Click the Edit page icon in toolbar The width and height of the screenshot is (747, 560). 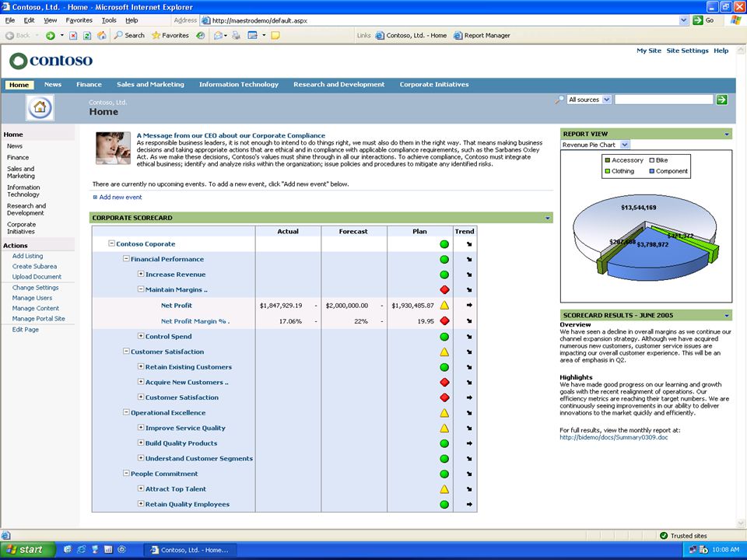(252, 35)
